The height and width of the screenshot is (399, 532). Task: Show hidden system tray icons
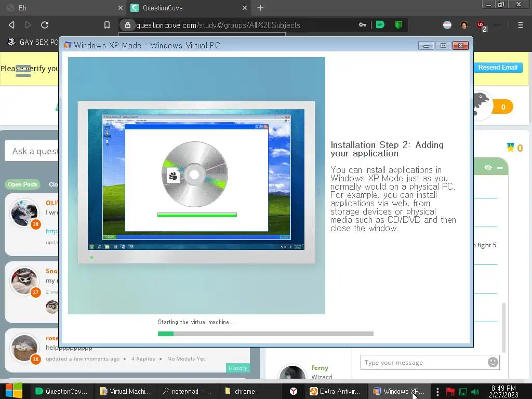pos(437,392)
